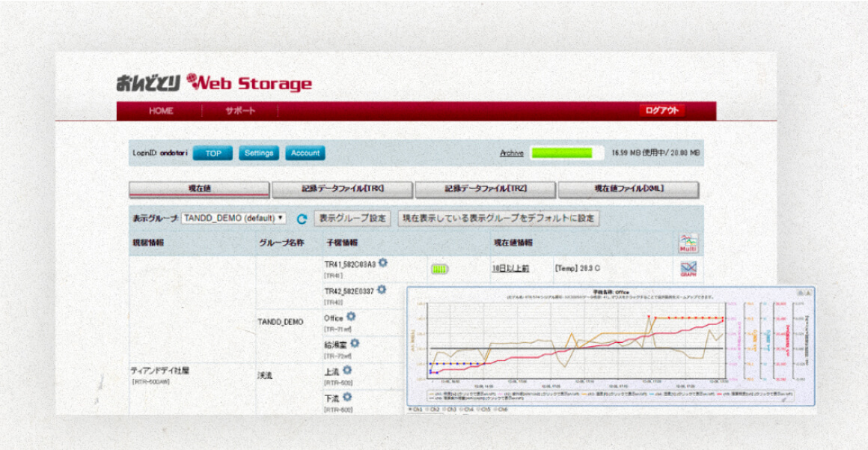
Task: Click the Account button
Action: tap(305, 153)
